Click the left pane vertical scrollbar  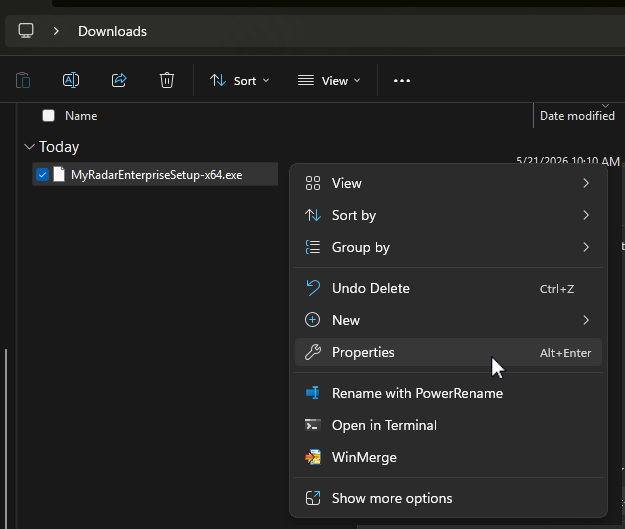(x=6, y=439)
